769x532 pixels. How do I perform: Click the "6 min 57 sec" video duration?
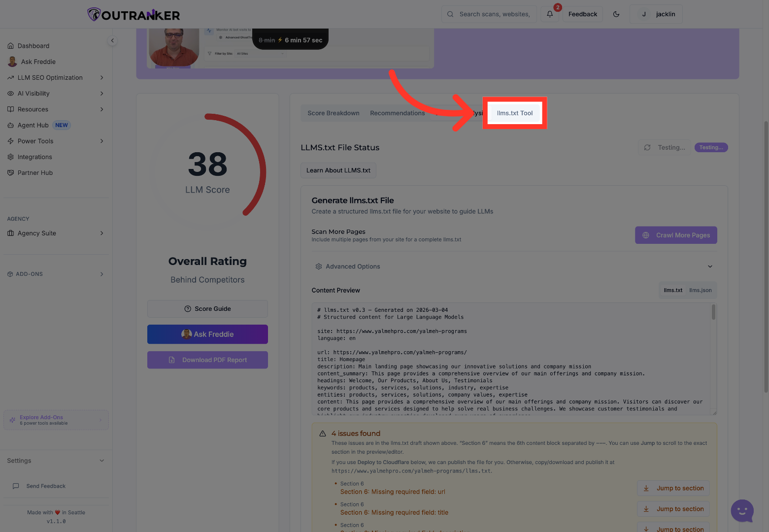click(303, 40)
